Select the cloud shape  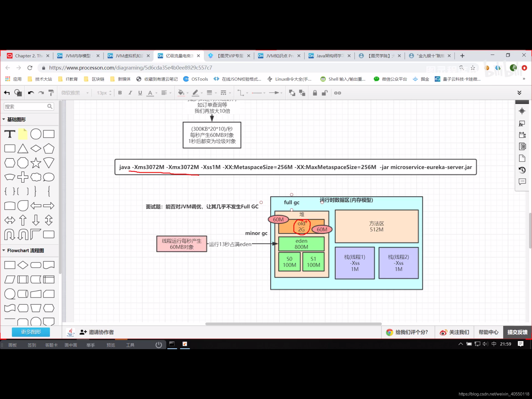[x=36, y=177]
